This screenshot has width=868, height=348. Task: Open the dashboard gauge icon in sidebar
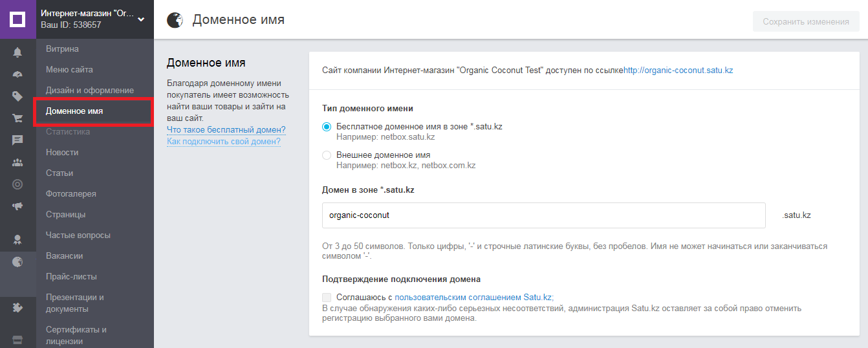pyautogui.click(x=17, y=74)
